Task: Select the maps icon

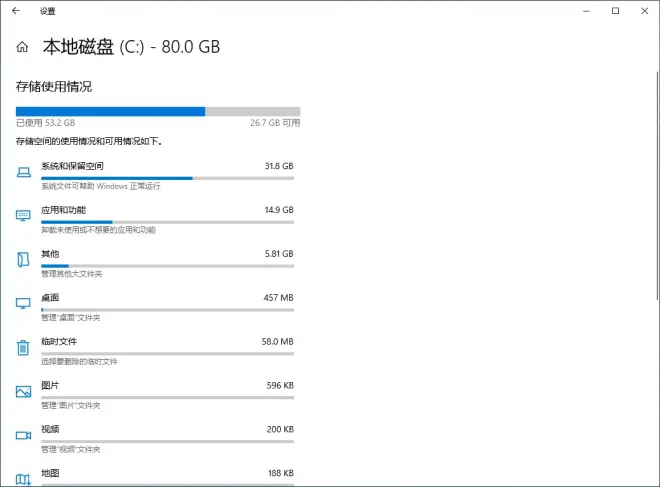Action: [23, 479]
